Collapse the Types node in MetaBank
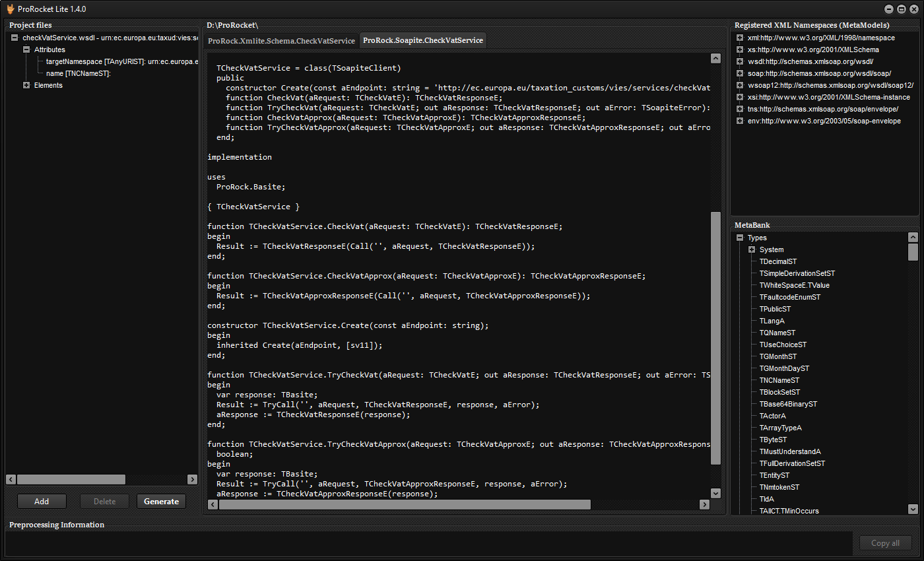Viewport: 924px width, 561px height. (740, 238)
